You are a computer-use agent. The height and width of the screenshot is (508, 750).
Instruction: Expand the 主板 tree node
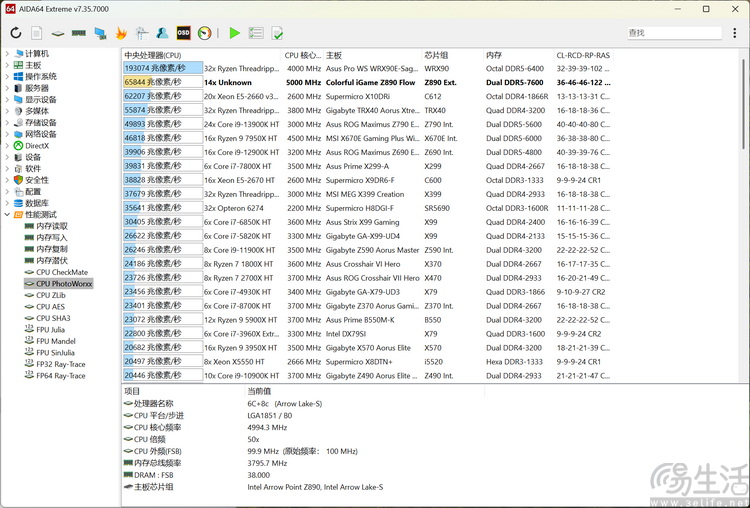point(7,65)
